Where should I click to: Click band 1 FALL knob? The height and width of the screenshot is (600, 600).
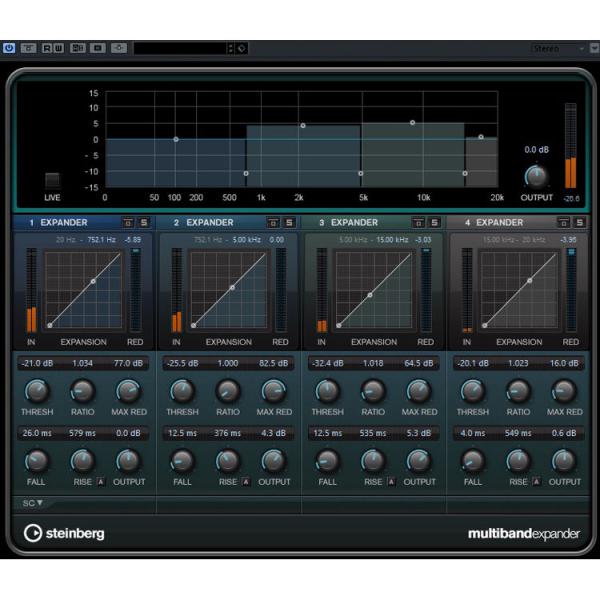pos(37,461)
